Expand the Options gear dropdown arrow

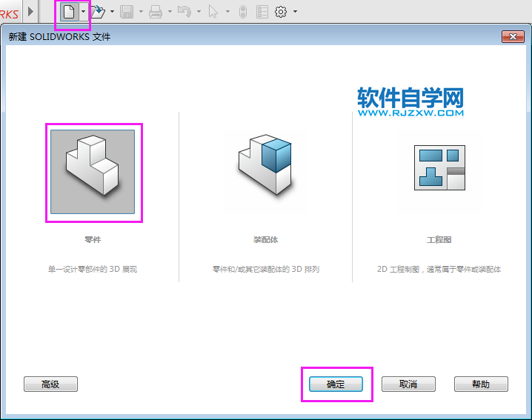[x=295, y=12]
